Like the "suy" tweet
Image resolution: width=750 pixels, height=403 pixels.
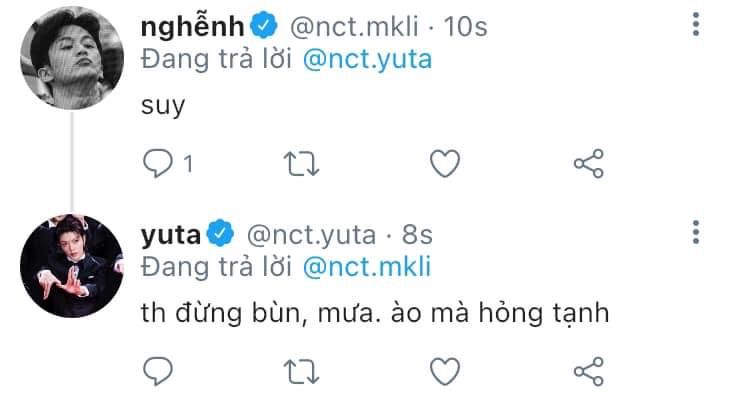click(443, 163)
